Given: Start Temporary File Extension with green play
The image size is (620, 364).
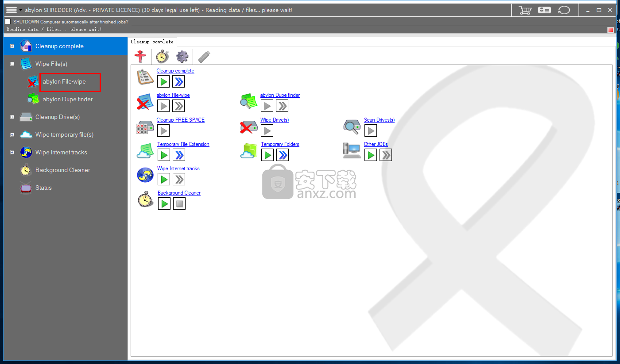Looking at the screenshot, I should tap(164, 155).
